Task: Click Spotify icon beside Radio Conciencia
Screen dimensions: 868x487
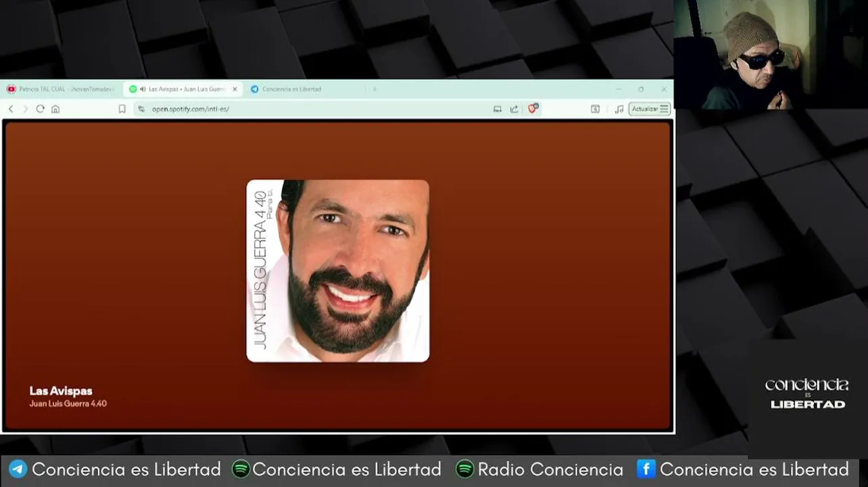Action: coord(464,469)
